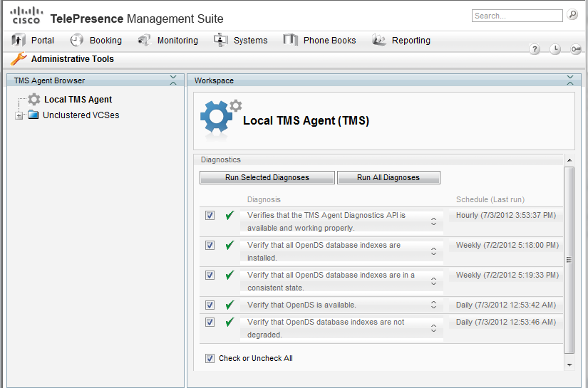Expand the Unclustered VCSes tree node
Screen dimensions: 588x388
19,115
